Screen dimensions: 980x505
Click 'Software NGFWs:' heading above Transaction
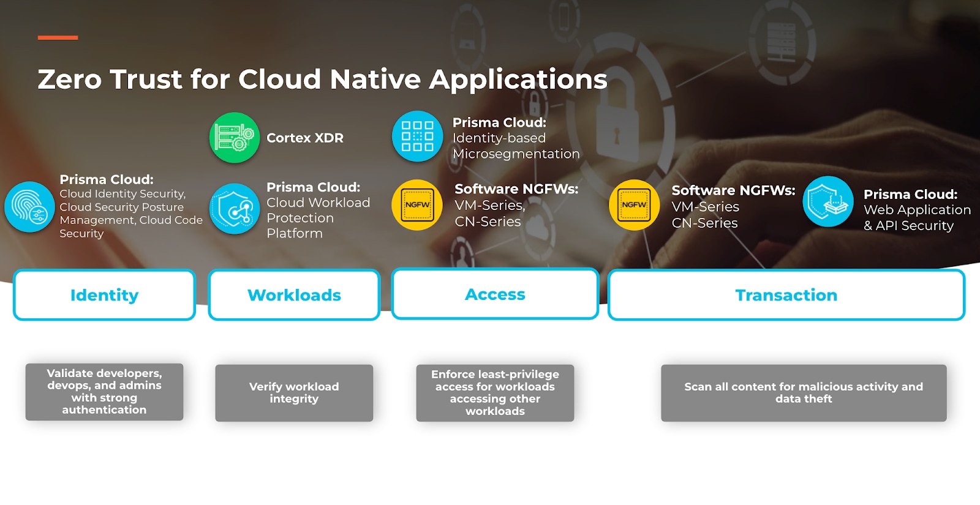click(733, 190)
